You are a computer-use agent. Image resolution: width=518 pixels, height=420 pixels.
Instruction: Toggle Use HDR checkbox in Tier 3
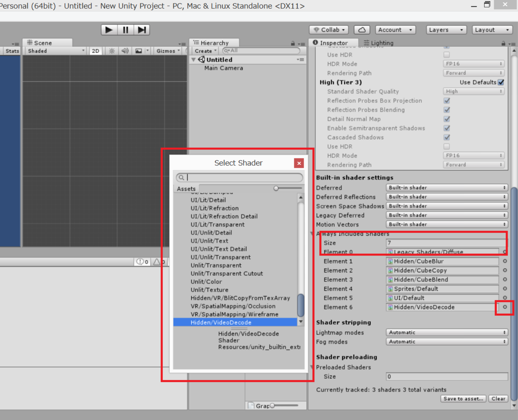[x=447, y=146]
